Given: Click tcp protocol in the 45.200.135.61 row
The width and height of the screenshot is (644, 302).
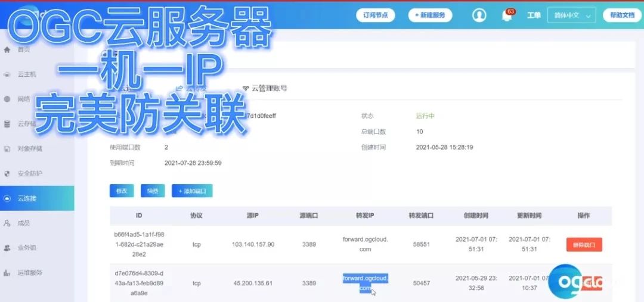Looking at the screenshot, I should [197, 284].
